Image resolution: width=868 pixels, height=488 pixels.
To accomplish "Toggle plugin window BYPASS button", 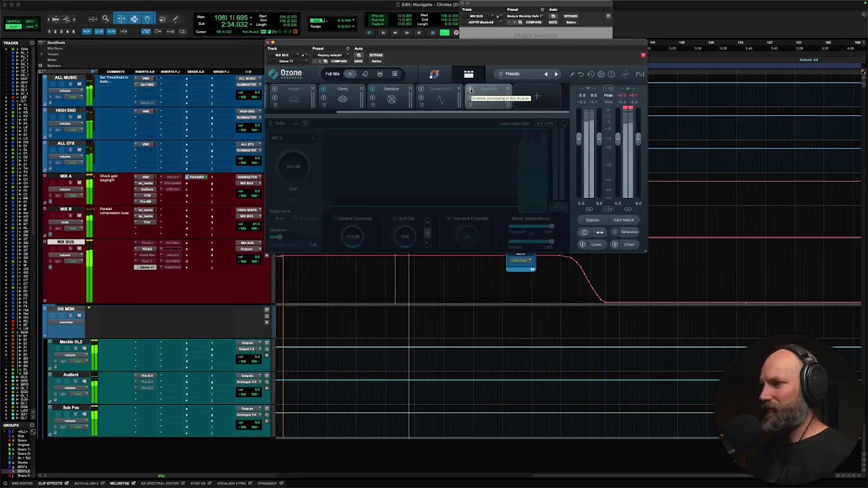I will (376, 55).
